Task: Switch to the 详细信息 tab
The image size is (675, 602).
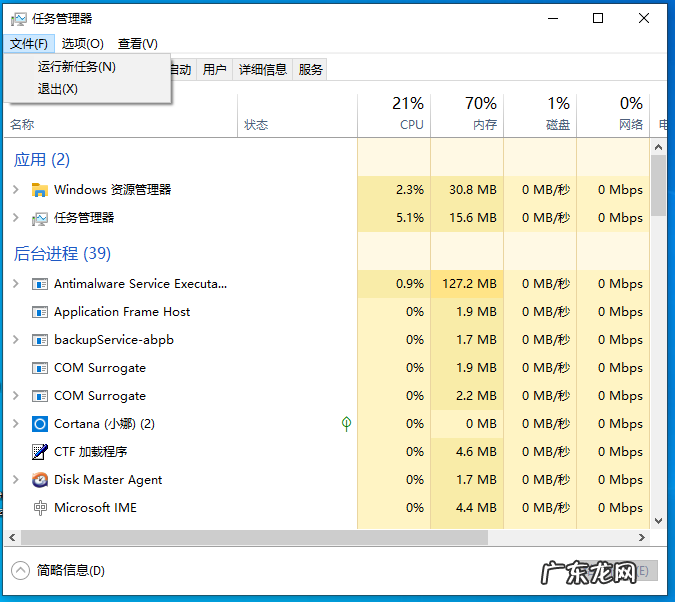Action: (x=263, y=70)
